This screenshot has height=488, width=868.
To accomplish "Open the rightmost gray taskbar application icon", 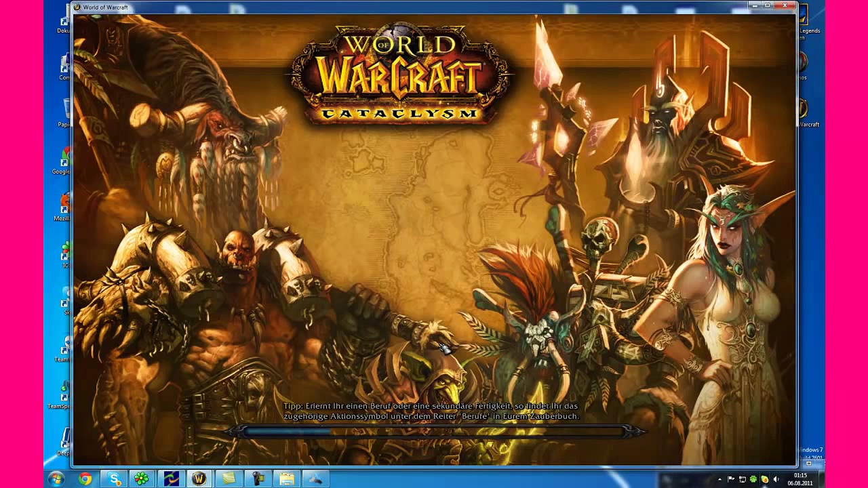I will (316, 479).
